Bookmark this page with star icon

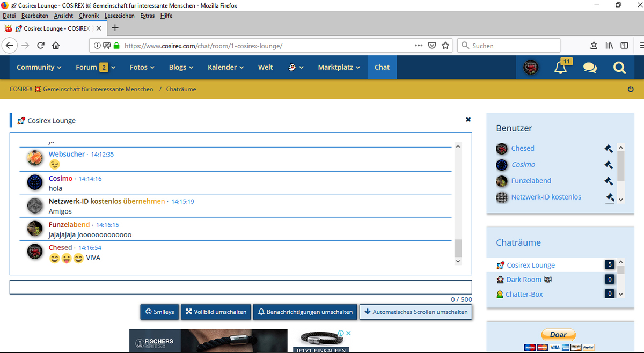tap(445, 46)
